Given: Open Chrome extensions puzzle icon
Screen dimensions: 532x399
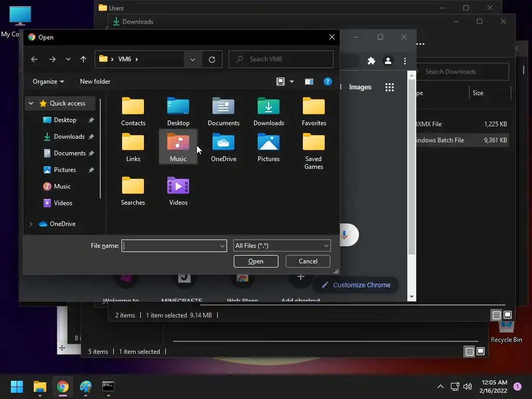Looking at the screenshot, I should [371, 61].
